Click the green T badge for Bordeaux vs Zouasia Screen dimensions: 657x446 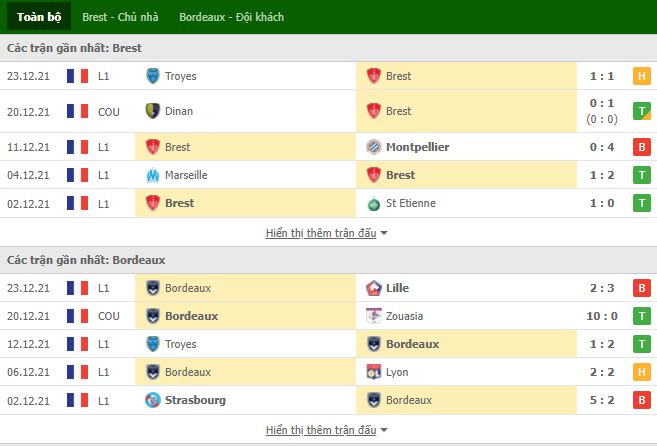[641, 316]
